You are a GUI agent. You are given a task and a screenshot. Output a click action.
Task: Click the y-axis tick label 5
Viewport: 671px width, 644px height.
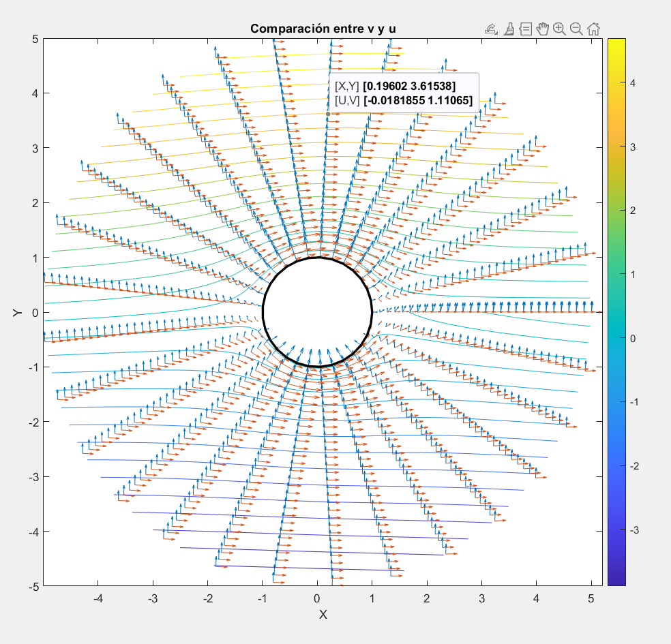point(35,39)
